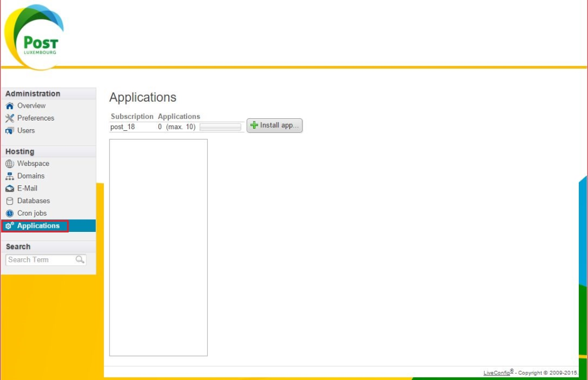This screenshot has height=380, width=588.
Task: Click the Cron jobs clock icon
Action: (x=10, y=214)
